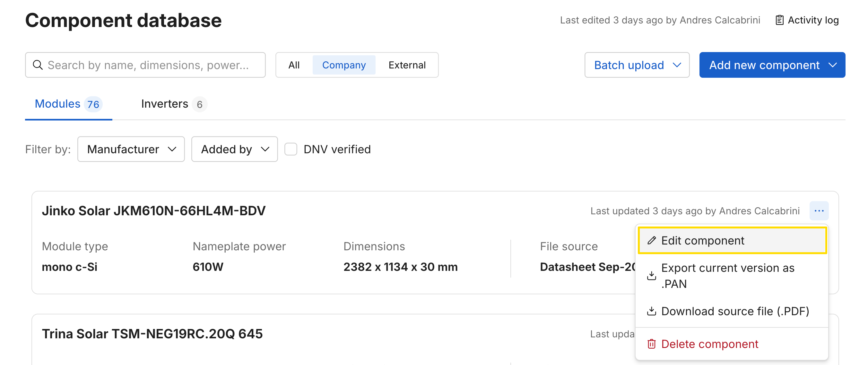
Task: Switch to the Modules tab
Action: tap(68, 104)
